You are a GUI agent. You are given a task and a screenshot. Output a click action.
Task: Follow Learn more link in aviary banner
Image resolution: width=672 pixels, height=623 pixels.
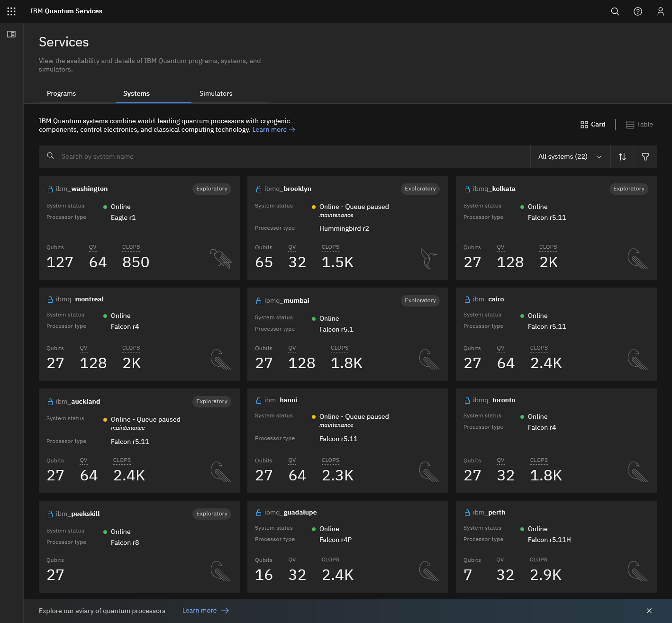tap(205, 611)
